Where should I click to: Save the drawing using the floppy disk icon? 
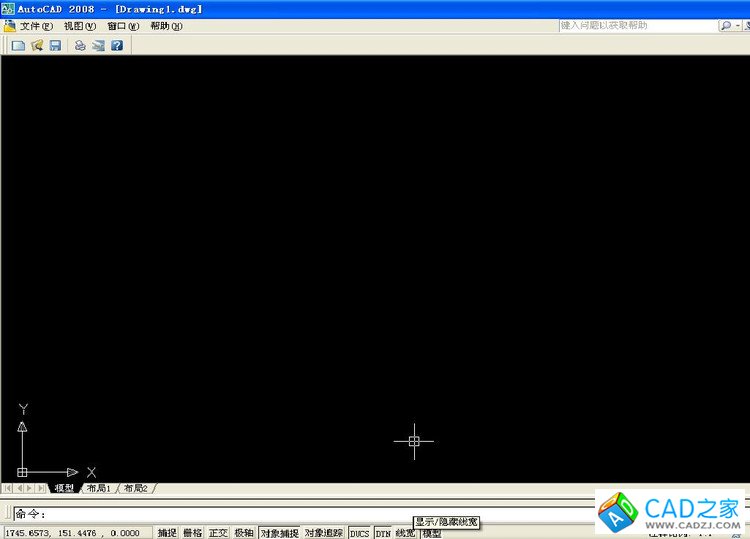point(55,45)
